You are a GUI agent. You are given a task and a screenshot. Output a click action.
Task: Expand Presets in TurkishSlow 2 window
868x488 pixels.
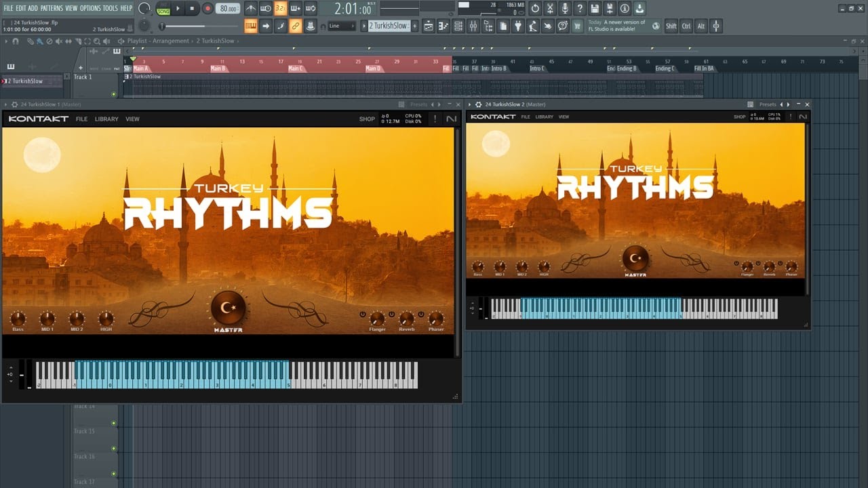pos(768,104)
